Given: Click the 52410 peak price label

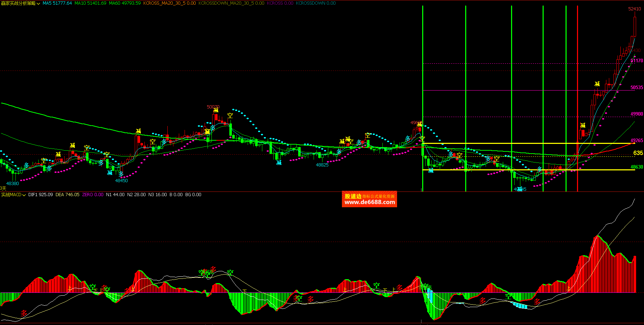Looking at the screenshot, I should (634, 9).
